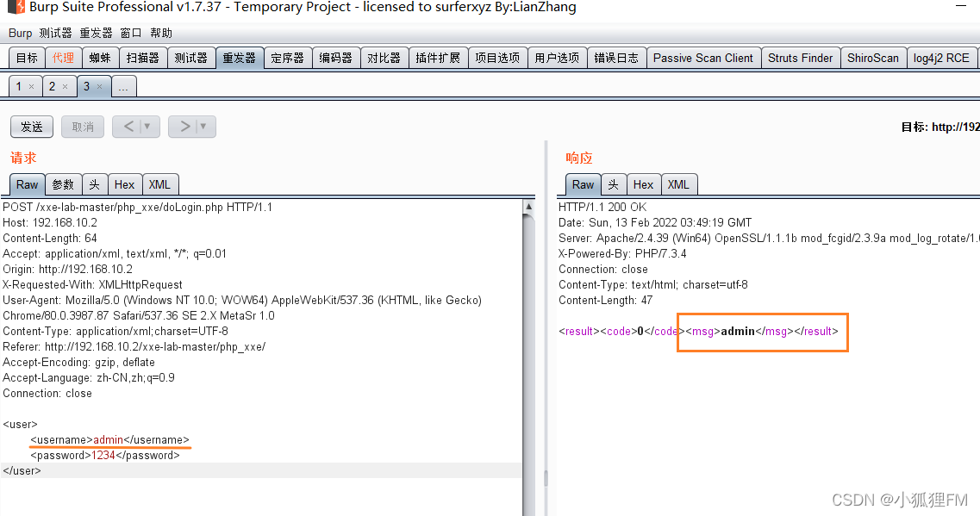The image size is (980, 516).
Task: Click the 目标 target URL label
Action: (x=940, y=127)
